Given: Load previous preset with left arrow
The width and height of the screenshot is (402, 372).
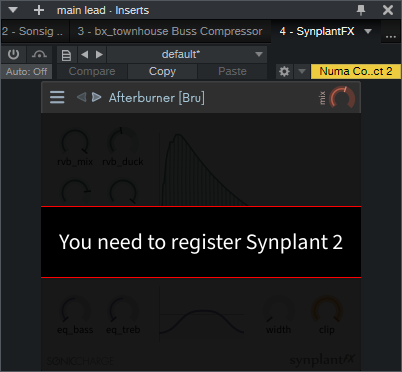Looking at the screenshot, I should pos(85,54).
